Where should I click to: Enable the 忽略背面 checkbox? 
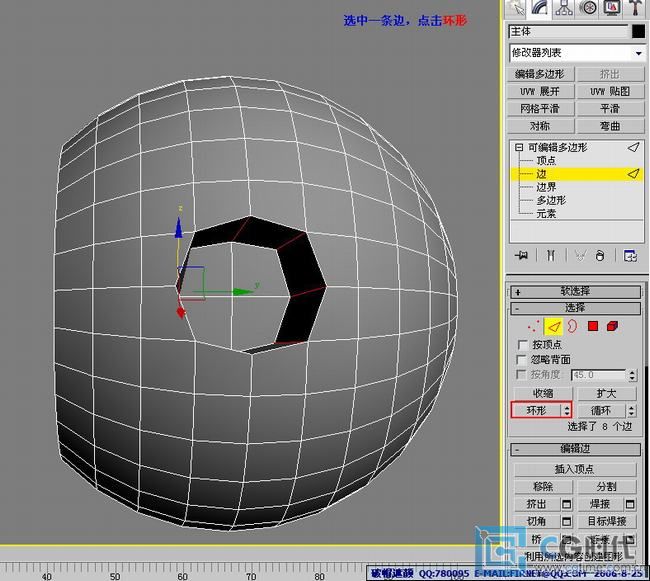pyautogui.click(x=522, y=359)
